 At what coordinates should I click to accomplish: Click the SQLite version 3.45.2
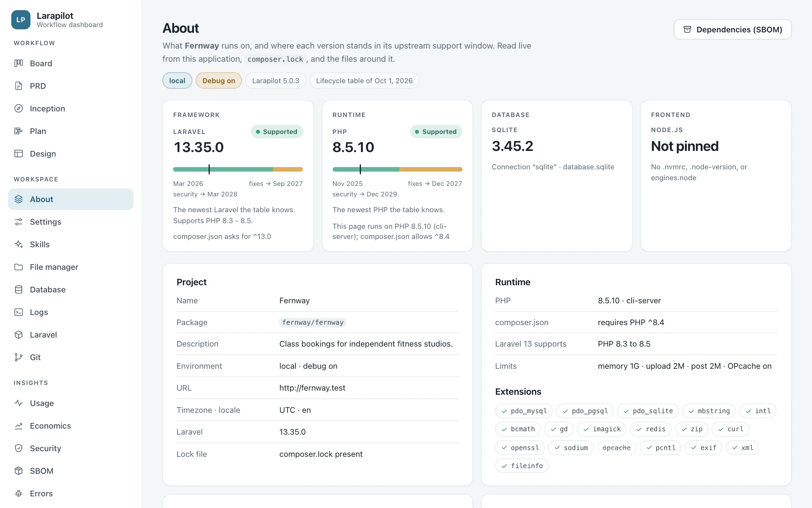(512, 146)
